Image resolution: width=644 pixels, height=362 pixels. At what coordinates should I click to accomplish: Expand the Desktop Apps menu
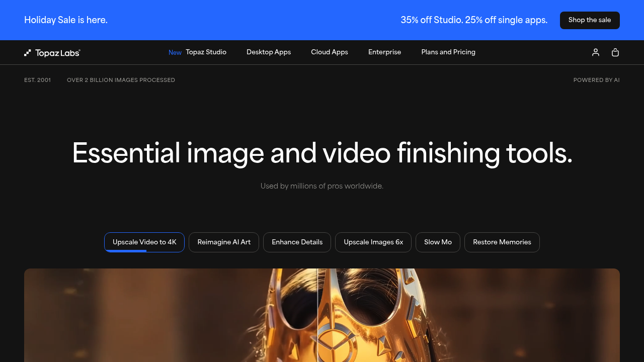269,52
